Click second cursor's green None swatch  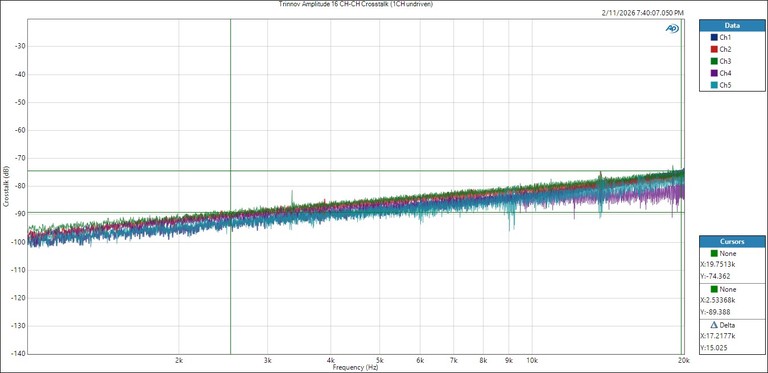[714, 289]
